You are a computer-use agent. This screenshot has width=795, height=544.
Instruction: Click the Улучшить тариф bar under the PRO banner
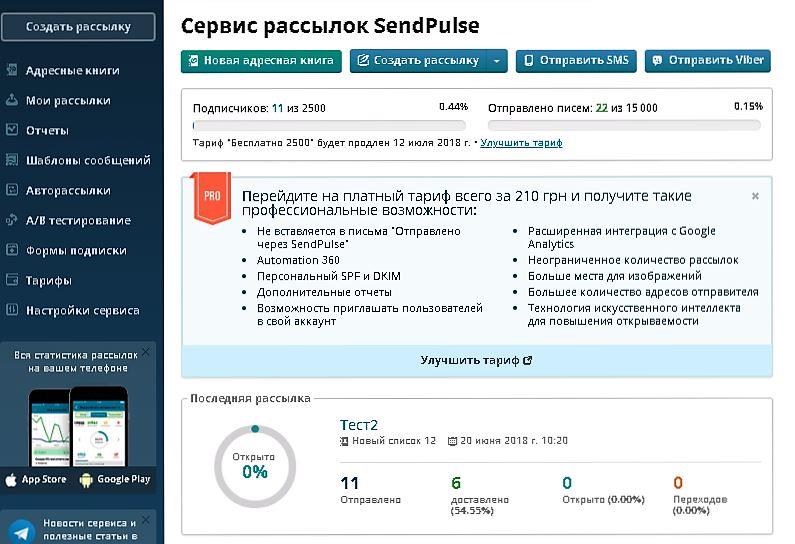point(477,361)
